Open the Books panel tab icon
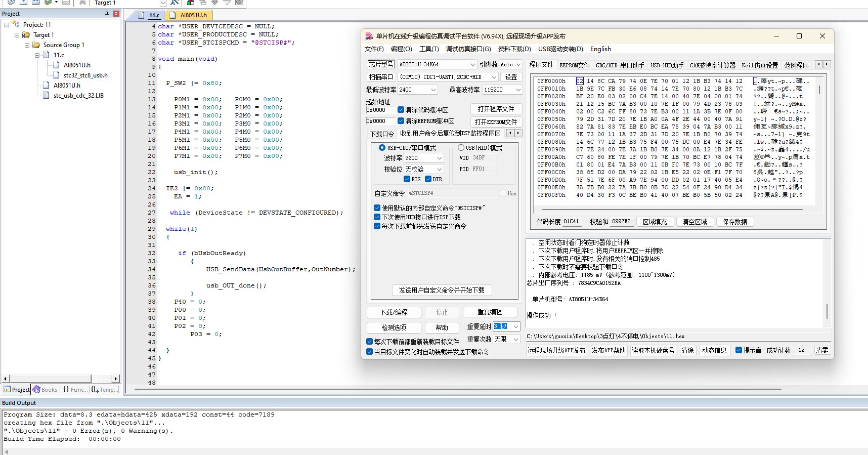Viewport: 868px width, 455px height. (x=36, y=389)
